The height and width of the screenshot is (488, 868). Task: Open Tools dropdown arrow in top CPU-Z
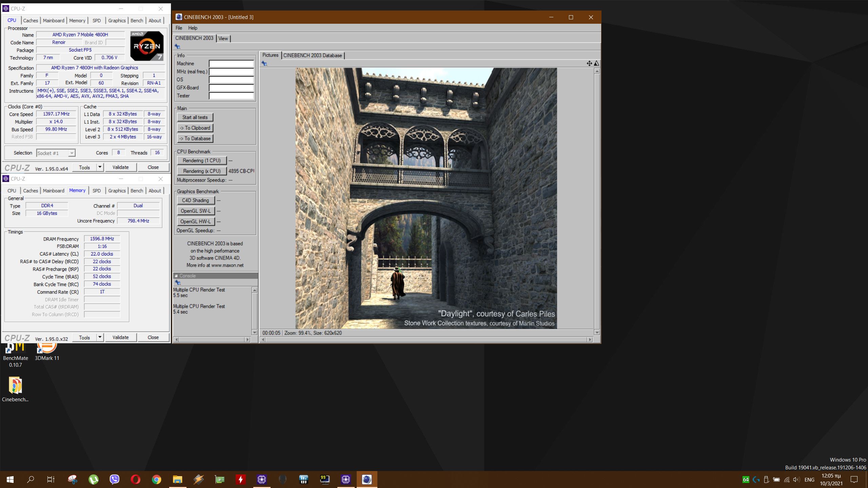point(100,167)
